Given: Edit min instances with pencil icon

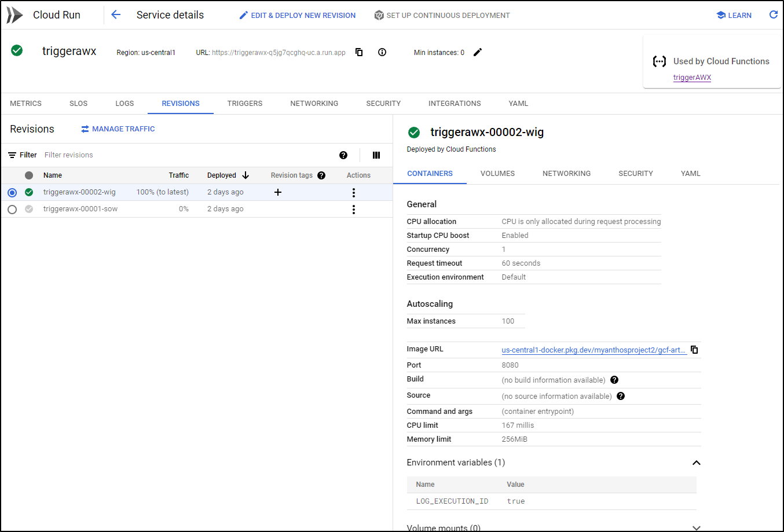Looking at the screenshot, I should coord(478,52).
